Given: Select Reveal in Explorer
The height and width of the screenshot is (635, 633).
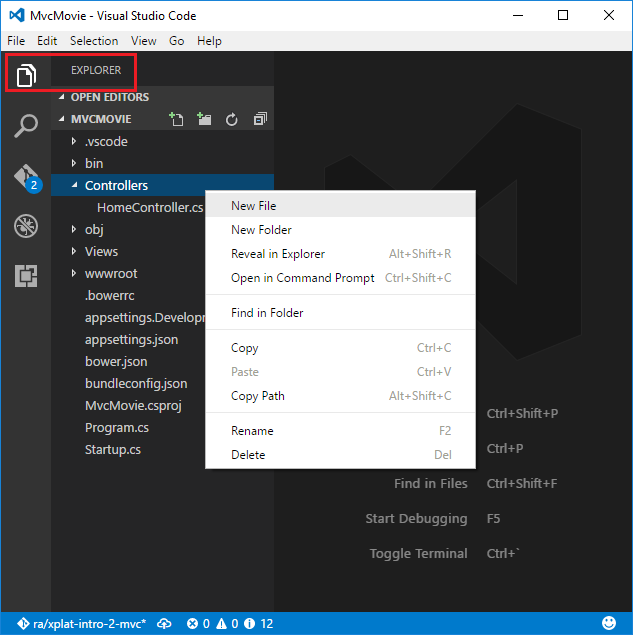Looking at the screenshot, I should tap(341, 254).
